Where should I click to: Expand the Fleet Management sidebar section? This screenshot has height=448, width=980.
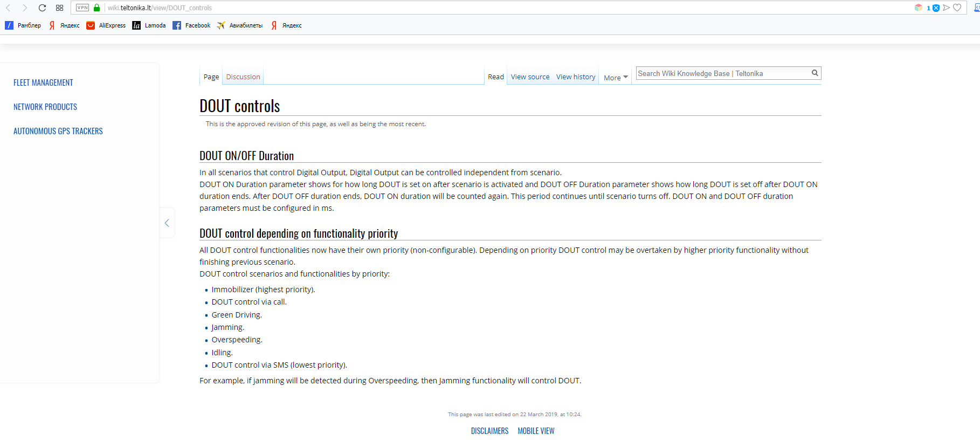(43, 82)
